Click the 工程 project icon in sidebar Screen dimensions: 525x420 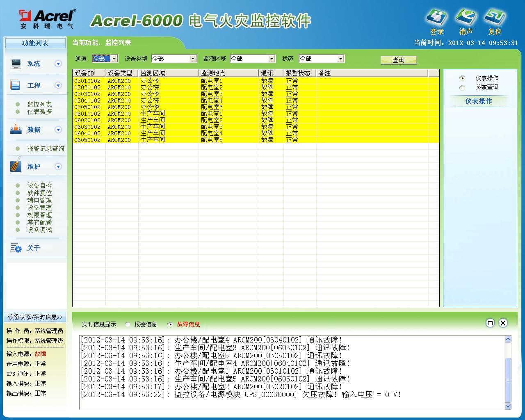click(15, 85)
